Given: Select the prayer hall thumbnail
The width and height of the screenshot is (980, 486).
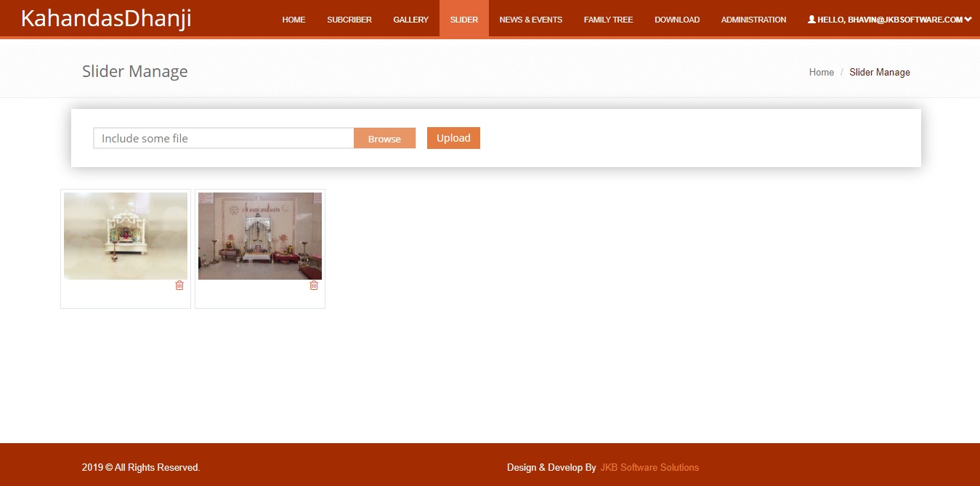Looking at the screenshot, I should [260, 236].
